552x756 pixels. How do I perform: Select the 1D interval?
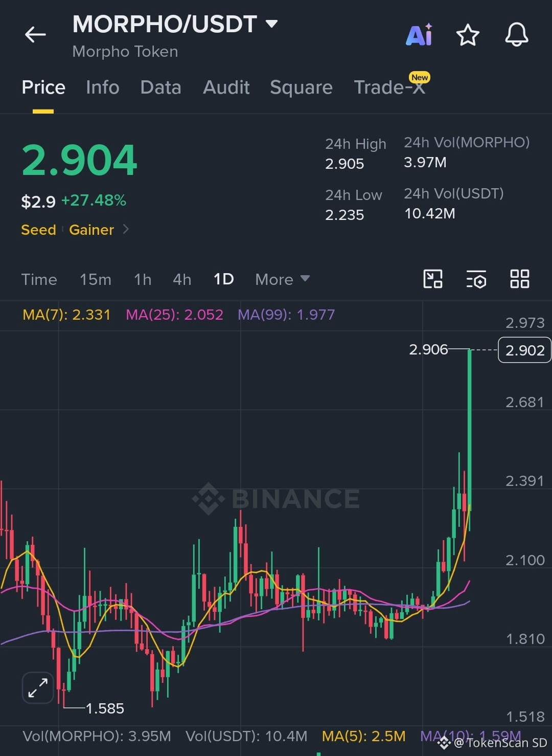coord(224,279)
